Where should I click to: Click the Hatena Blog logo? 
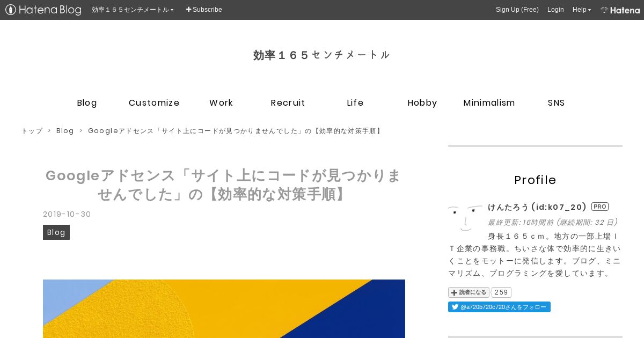[43, 10]
